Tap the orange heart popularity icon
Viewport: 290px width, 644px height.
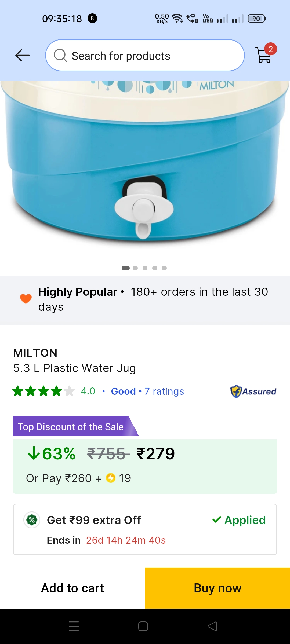tap(26, 299)
